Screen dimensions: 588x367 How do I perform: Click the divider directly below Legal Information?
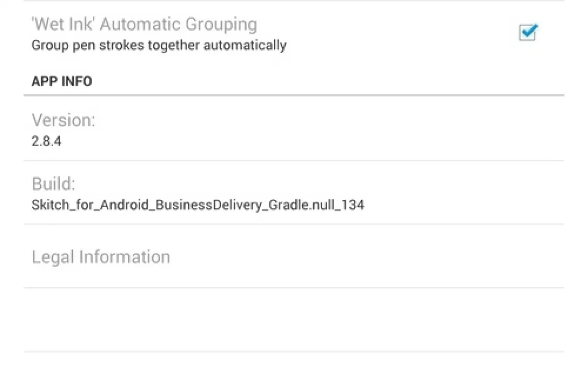pyautogui.click(x=293, y=288)
